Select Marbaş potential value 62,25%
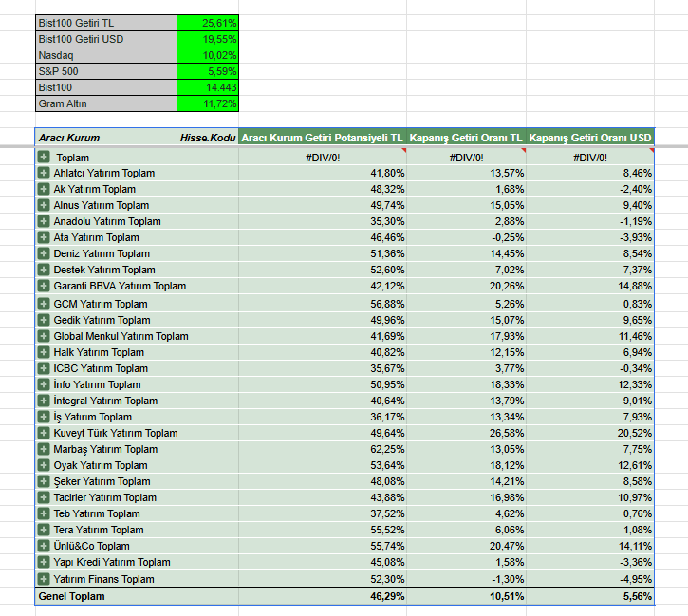688x616 pixels. [x=323, y=449]
